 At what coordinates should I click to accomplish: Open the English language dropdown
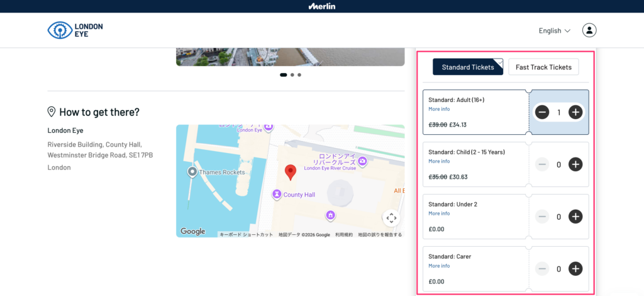tap(555, 30)
